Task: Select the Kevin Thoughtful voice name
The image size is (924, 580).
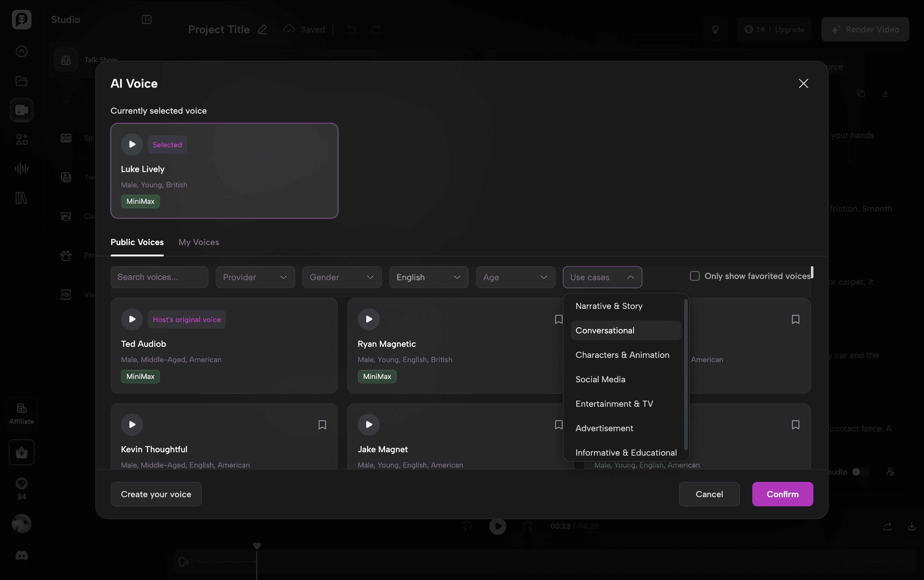Action: tap(154, 450)
